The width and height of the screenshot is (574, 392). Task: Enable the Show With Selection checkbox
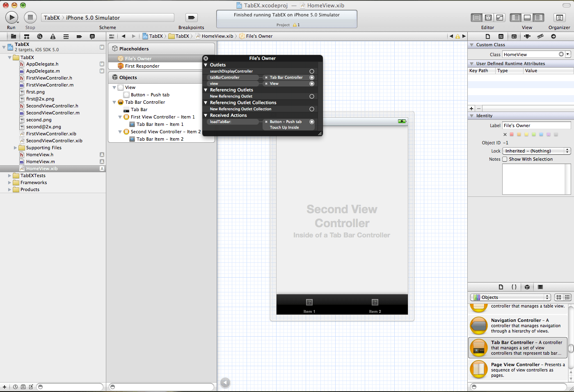coord(505,160)
